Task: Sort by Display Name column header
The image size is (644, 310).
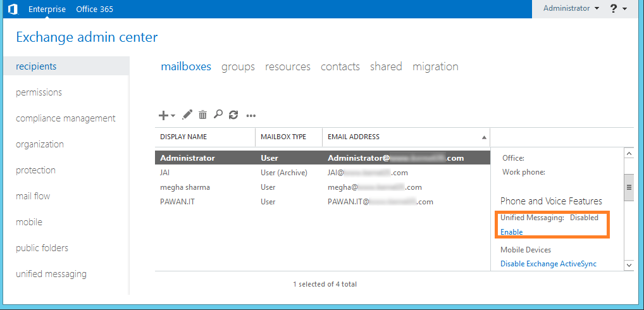Action: (x=183, y=137)
